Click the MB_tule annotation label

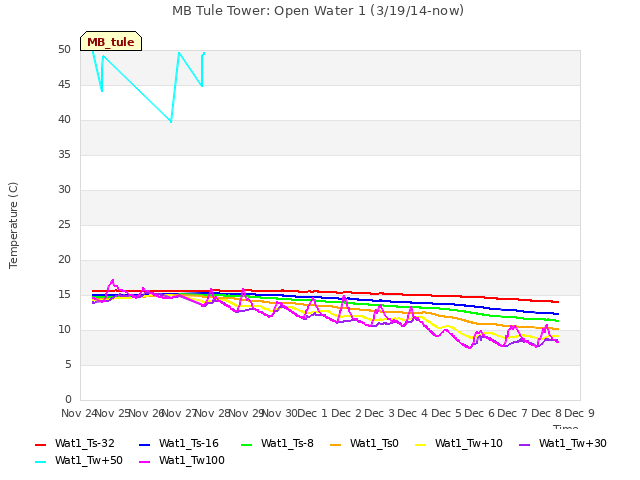[111, 42]
